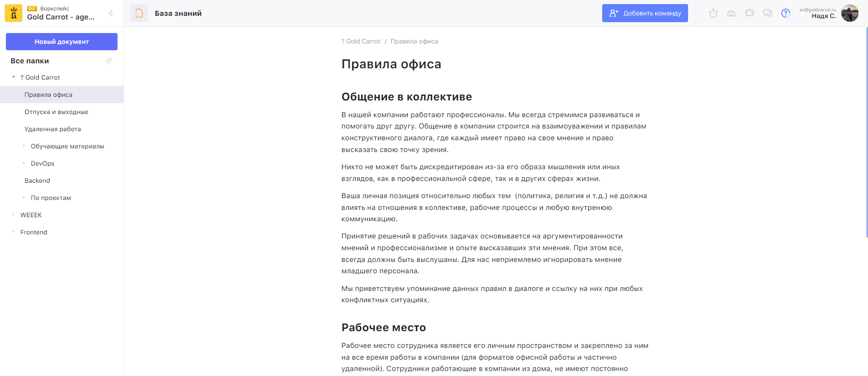Click ? Gold Carrot breadcrumb link

pos(361,41)
